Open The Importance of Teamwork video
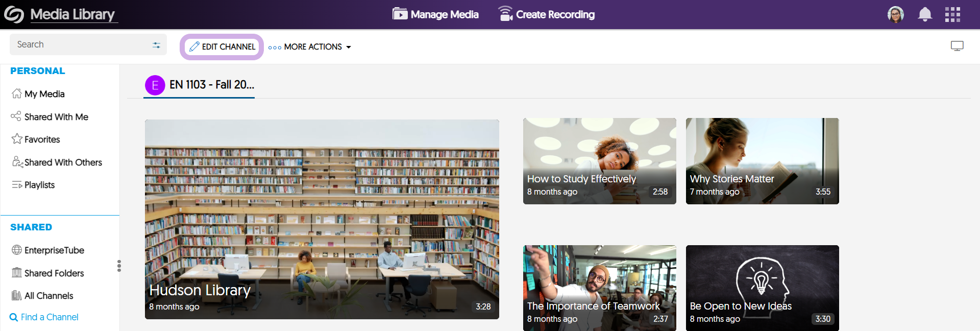Screen dimensions: 980x331 [600, 288]
